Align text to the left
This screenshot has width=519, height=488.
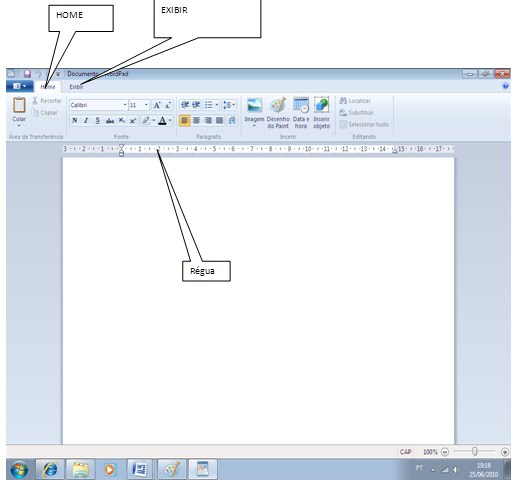185,120
